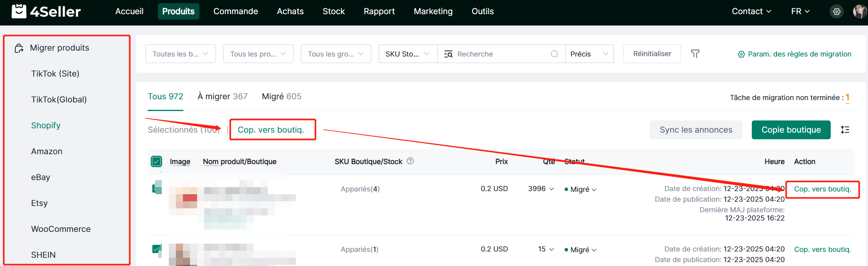Uncheck the first product row checkbox

tap(155, 188)
